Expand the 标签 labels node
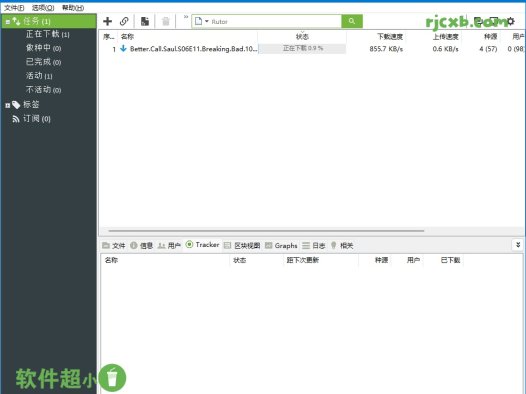 coord(8,105)
